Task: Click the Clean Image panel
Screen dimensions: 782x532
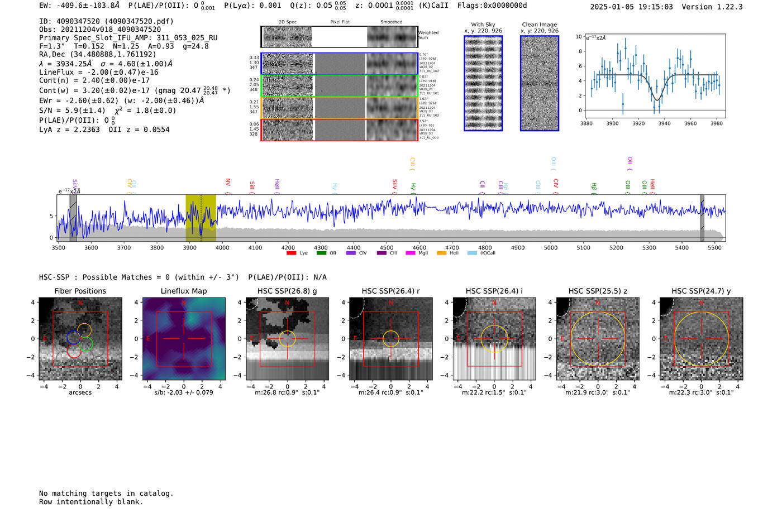Action: point(540,83)
